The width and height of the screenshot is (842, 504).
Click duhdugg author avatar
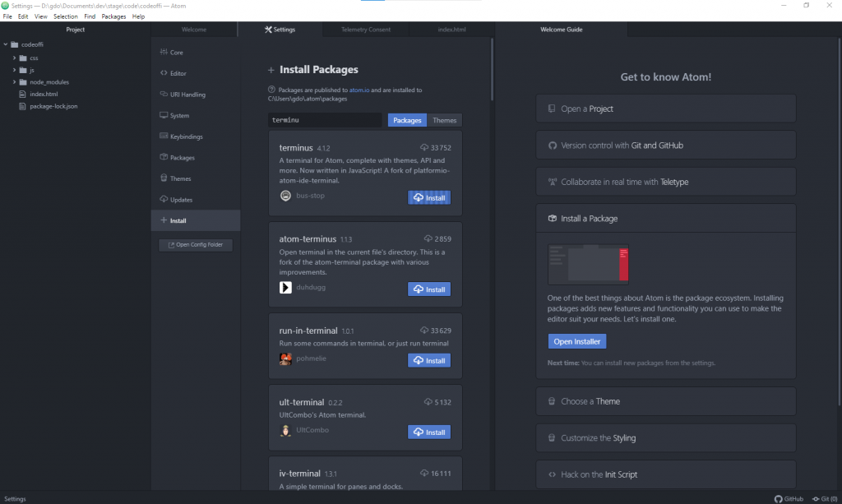(x=285, y=288)
